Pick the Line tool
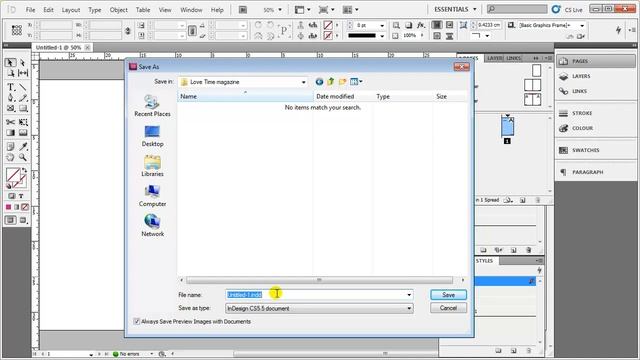 coord(23,87)
